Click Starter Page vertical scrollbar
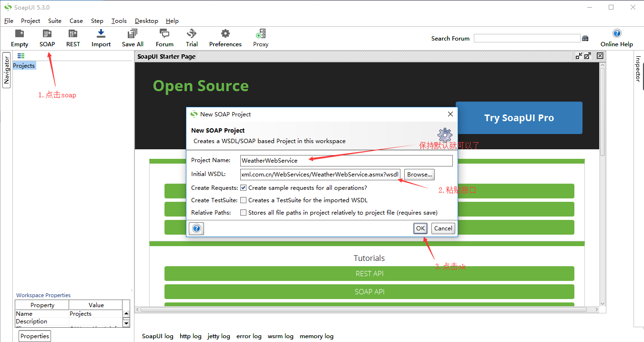Image resolution: width=644 pixels, height=342 pixels. [603, 112]
